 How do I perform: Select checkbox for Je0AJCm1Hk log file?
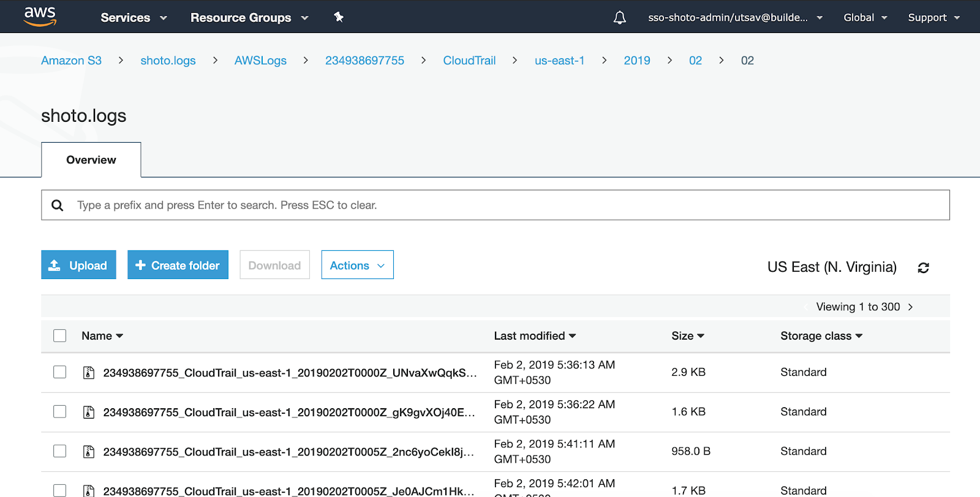click(x=59, y=490)
